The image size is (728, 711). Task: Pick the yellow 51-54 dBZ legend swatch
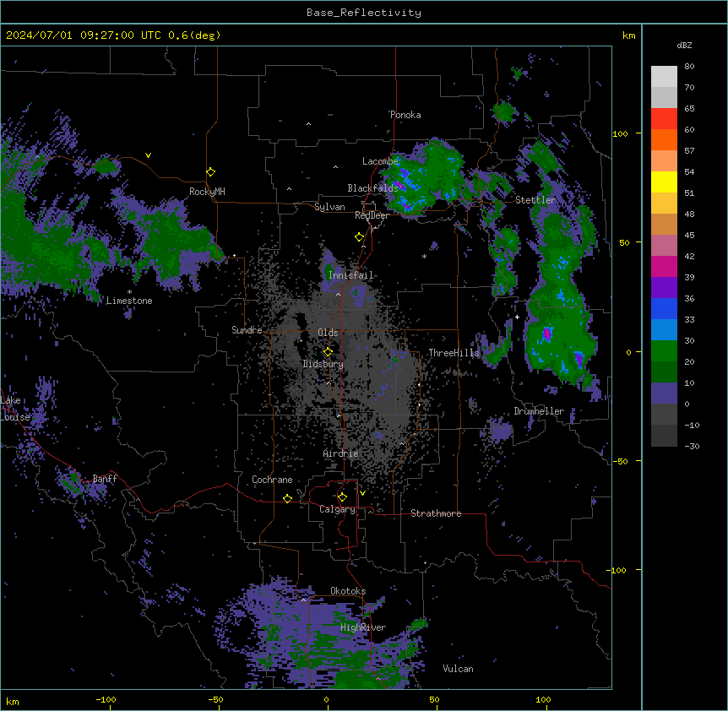tap(664, 182)
